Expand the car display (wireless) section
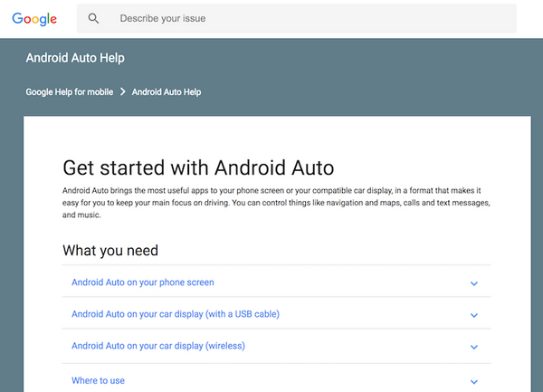The width and height of the screenshot is (543, 392). [x=158, y=346]
